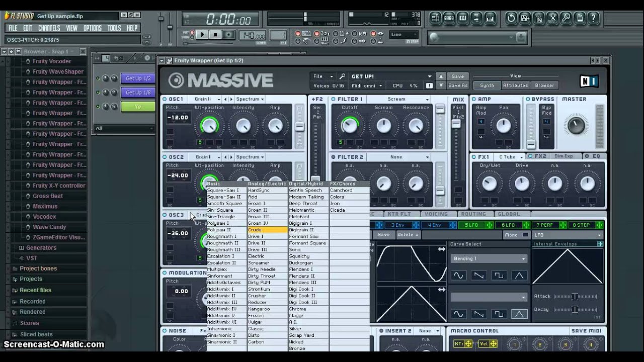The height and width of the screenshot is (362, 644).
Task: Adjust the LFO Attack slider handle
Action: click(575, 297)
